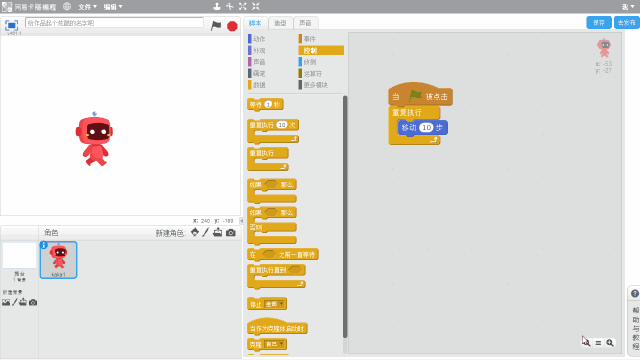Image resolution: width=640 pixels, height=360 pixels.
Task: Click the 在 之前一直等待 palette block
Action: [283, 255]
